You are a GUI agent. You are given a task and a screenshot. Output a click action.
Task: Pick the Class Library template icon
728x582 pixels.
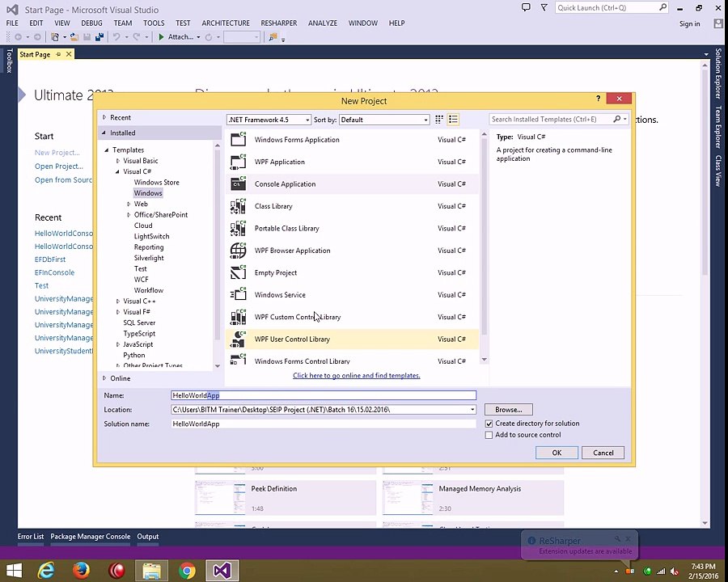tap(238, 206)
